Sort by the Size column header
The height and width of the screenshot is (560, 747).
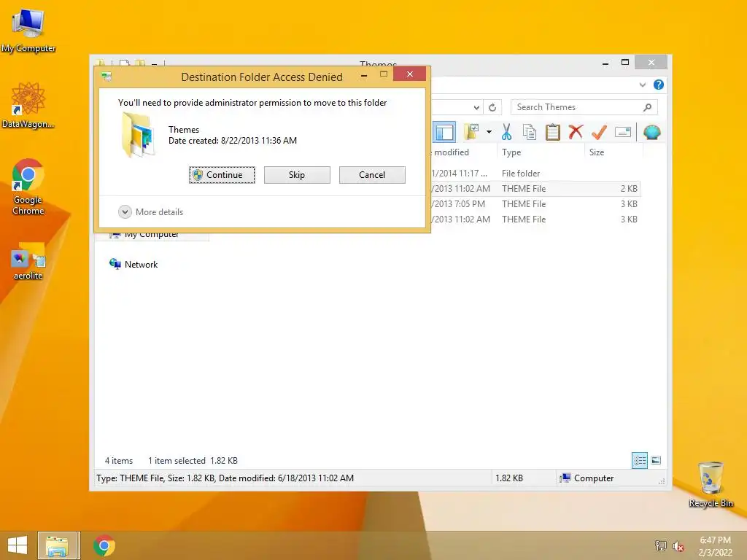click(614, 152)
